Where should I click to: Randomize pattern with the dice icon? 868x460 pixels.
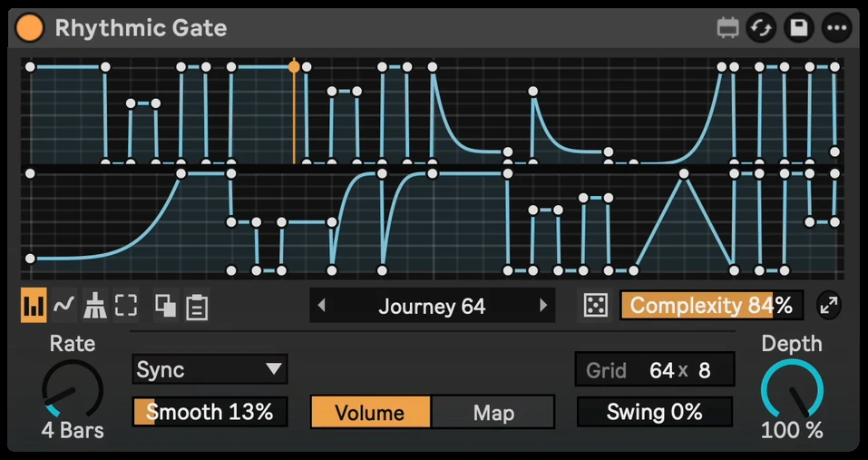coord(596,306)
